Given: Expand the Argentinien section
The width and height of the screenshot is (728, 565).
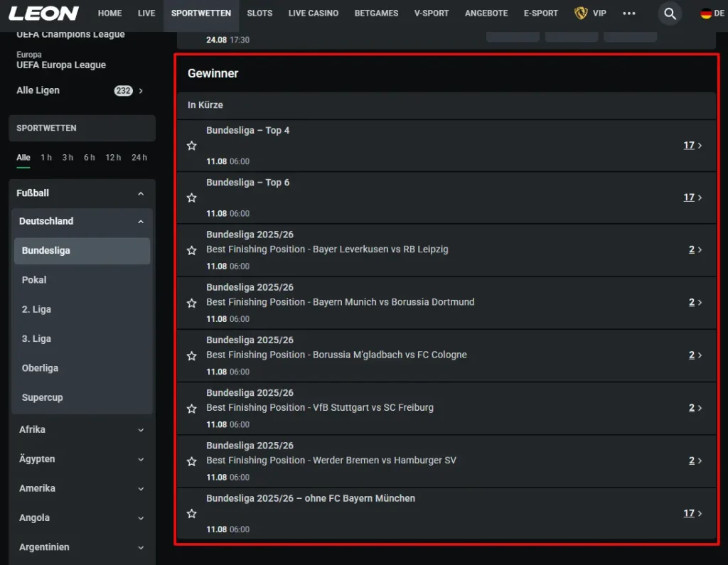Looking at the screenshot, I should 141,547.
